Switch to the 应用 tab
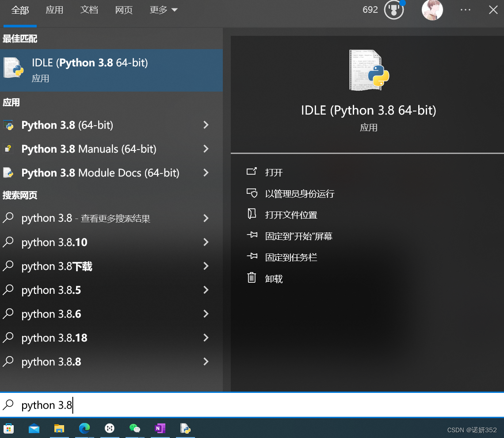 pyautogui.click(x=54, y=10)
